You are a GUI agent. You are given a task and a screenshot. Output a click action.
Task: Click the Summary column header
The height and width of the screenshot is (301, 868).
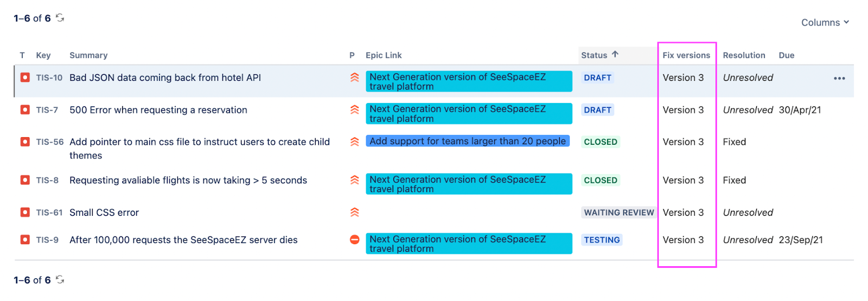click(88, 55)
